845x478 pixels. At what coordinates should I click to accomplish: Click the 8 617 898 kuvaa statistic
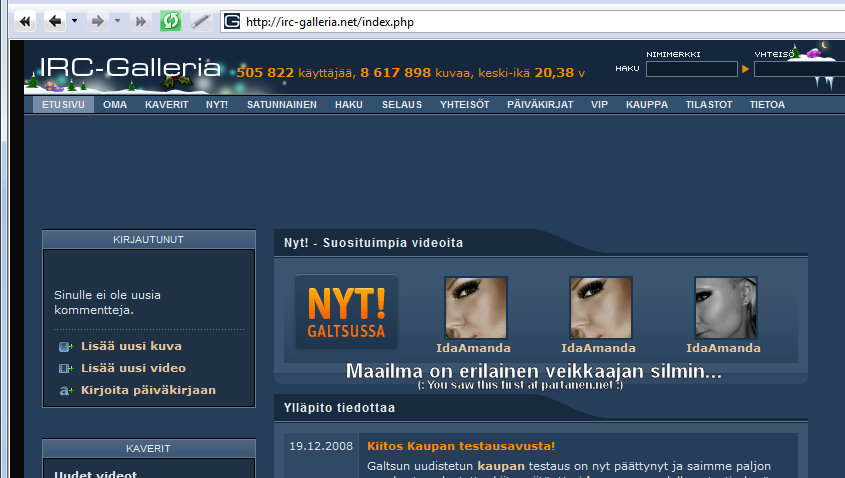[417, 73]
